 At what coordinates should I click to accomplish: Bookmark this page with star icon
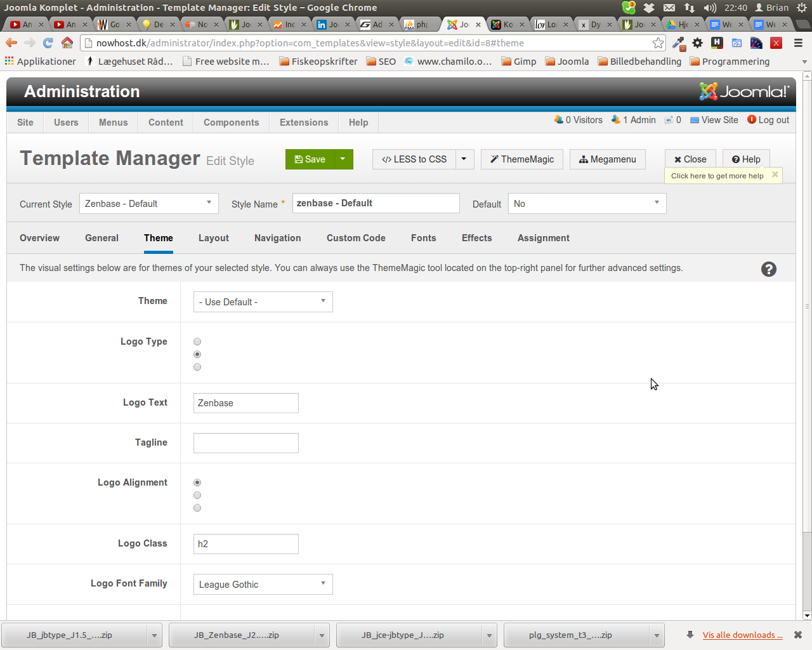[658, 43]
